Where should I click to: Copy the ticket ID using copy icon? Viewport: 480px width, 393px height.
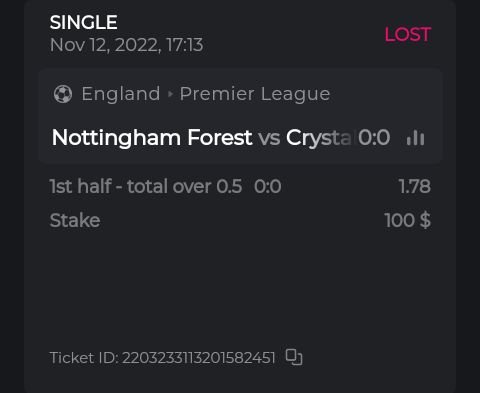tap(294, 357)
